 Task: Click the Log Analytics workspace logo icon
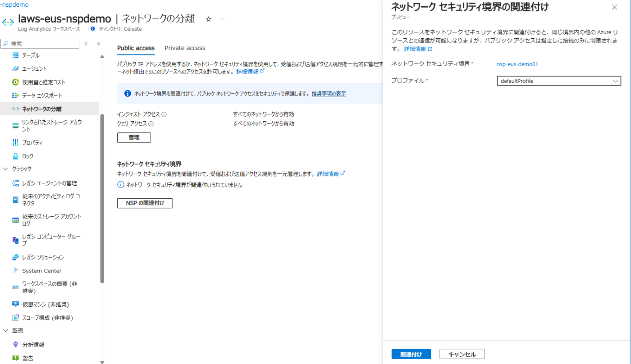[8, 22]
